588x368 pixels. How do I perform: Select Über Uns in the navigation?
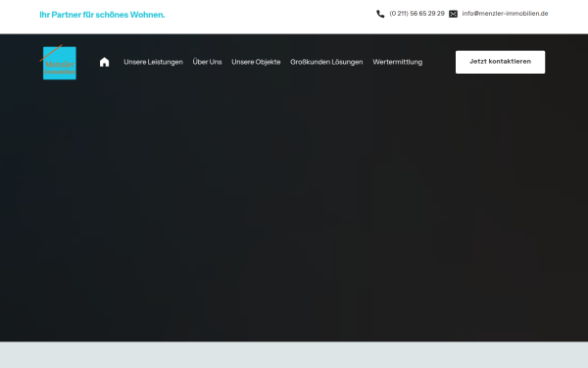coord(207,62)
